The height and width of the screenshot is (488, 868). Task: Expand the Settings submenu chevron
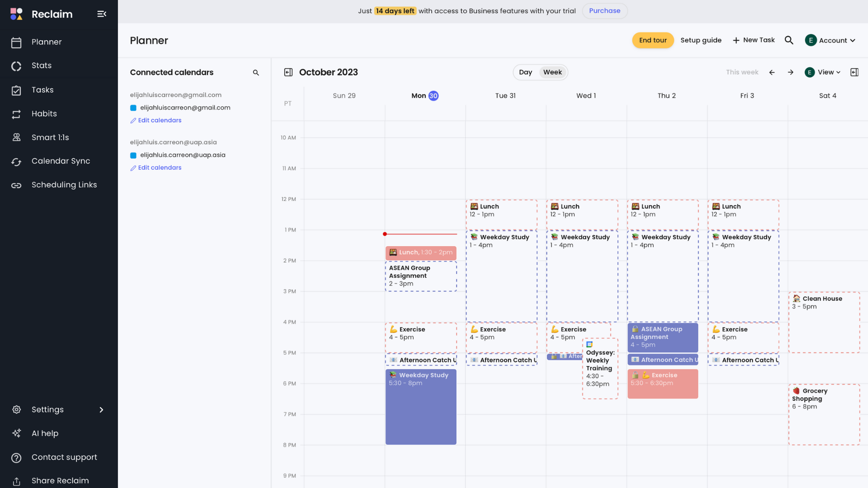click(101, 410)
